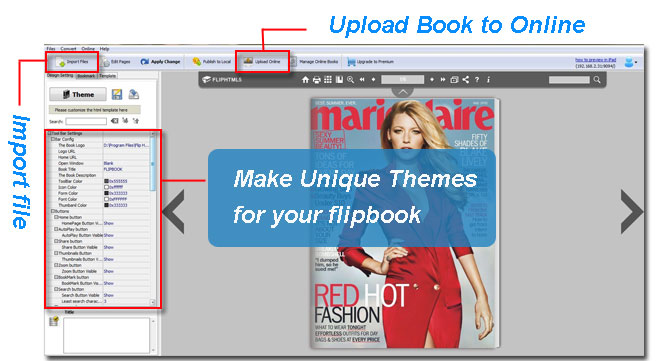
Task: Click the large left page-flip arrow
Action: 173,211
